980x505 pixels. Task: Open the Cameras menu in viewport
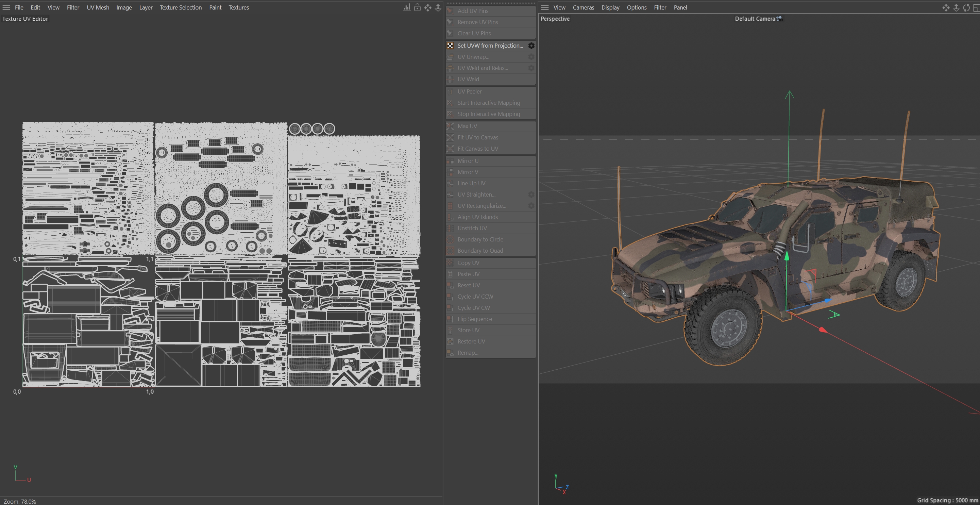(583, 7)
